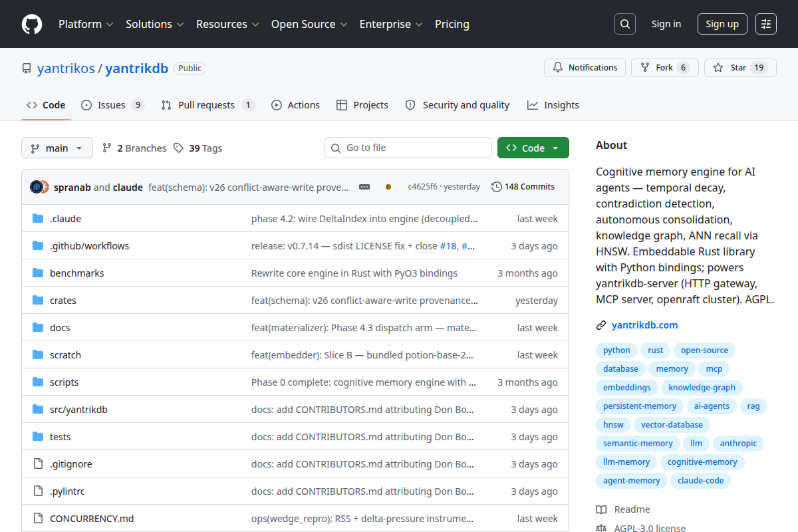This screenshot has height=532, width=798.
Task: Open the Security and quality tab label
Action: click(466, 105)
